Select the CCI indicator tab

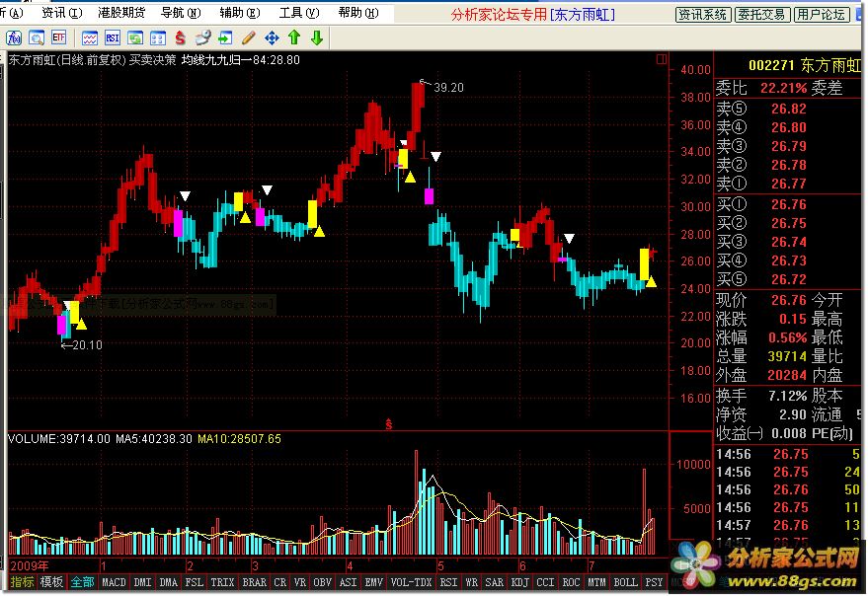pos(545,582)
